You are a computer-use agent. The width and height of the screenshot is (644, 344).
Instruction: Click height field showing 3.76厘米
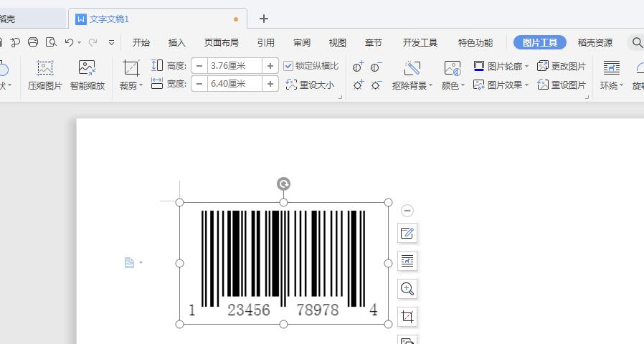[x=235, y=66]
